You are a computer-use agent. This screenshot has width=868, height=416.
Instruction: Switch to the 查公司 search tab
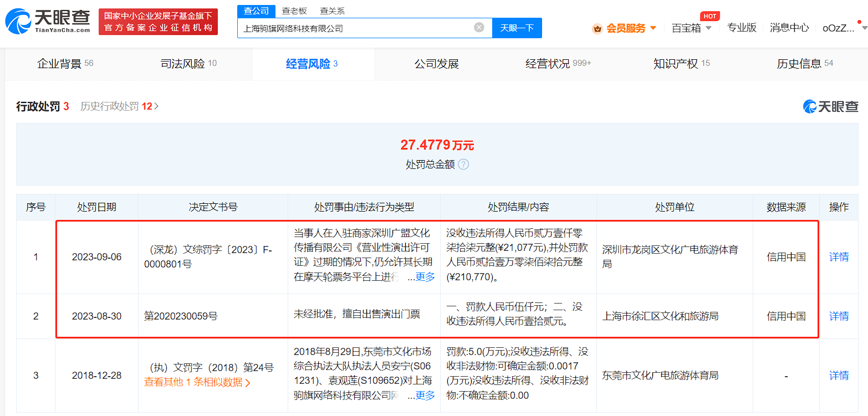click(x=256, y=11)
